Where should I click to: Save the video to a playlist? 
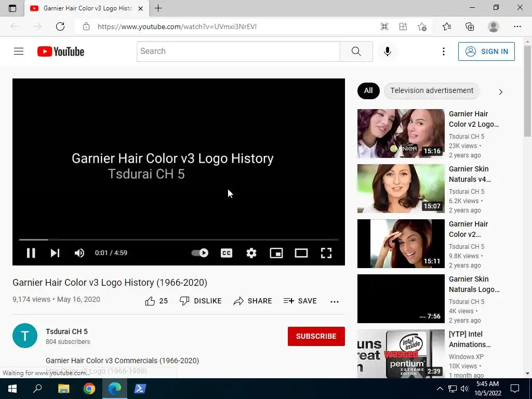(300, 301)
